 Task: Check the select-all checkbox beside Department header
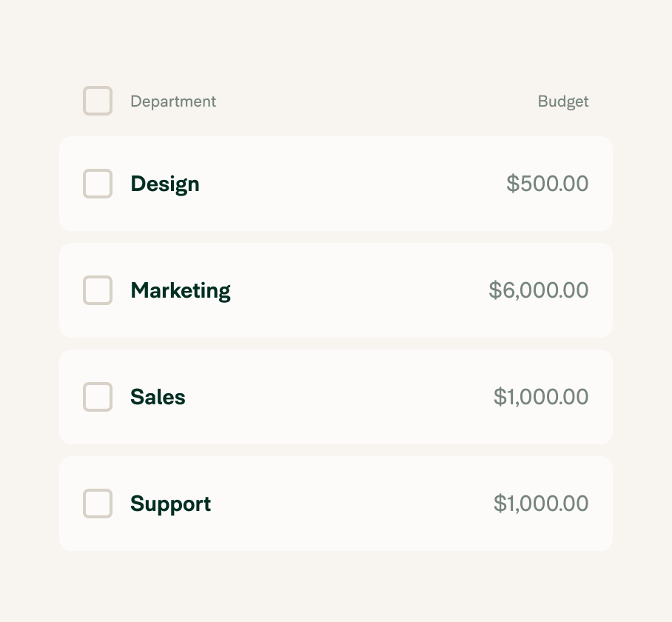tap(98, 101)
